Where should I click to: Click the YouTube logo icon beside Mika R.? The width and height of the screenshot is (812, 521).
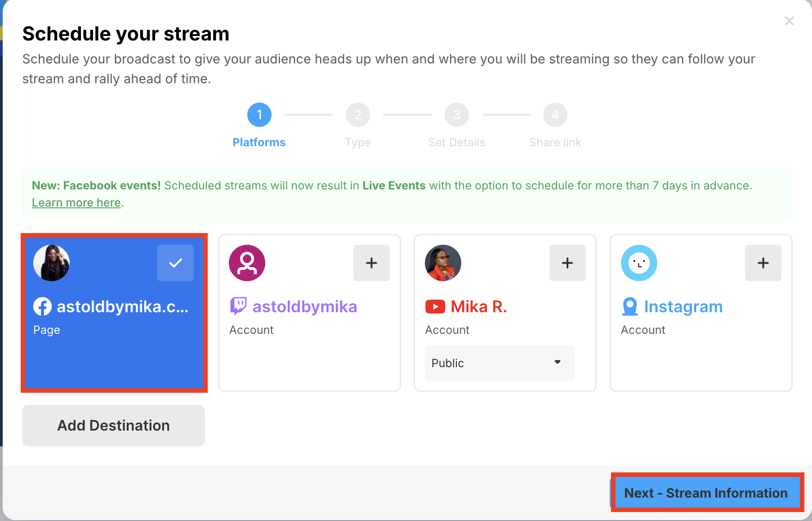click(x=435, y=307)
